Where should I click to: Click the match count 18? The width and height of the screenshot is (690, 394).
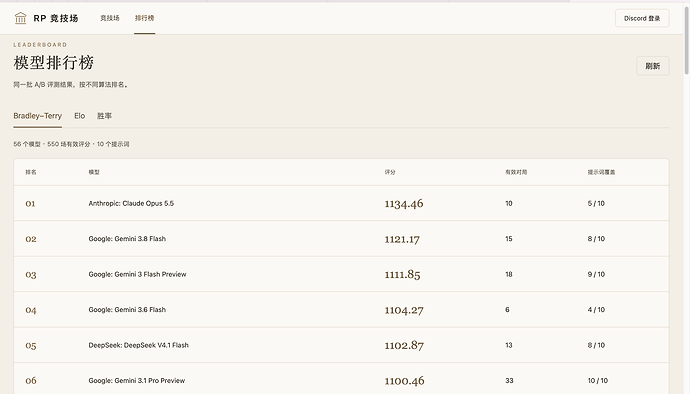[509, 274]
